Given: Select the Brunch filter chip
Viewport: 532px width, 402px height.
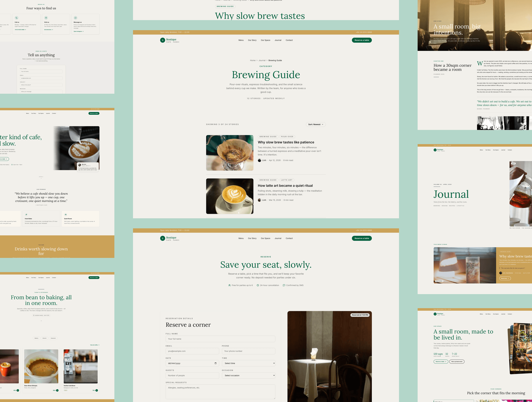Looking at the screenshot, I should tap(44, 338).
